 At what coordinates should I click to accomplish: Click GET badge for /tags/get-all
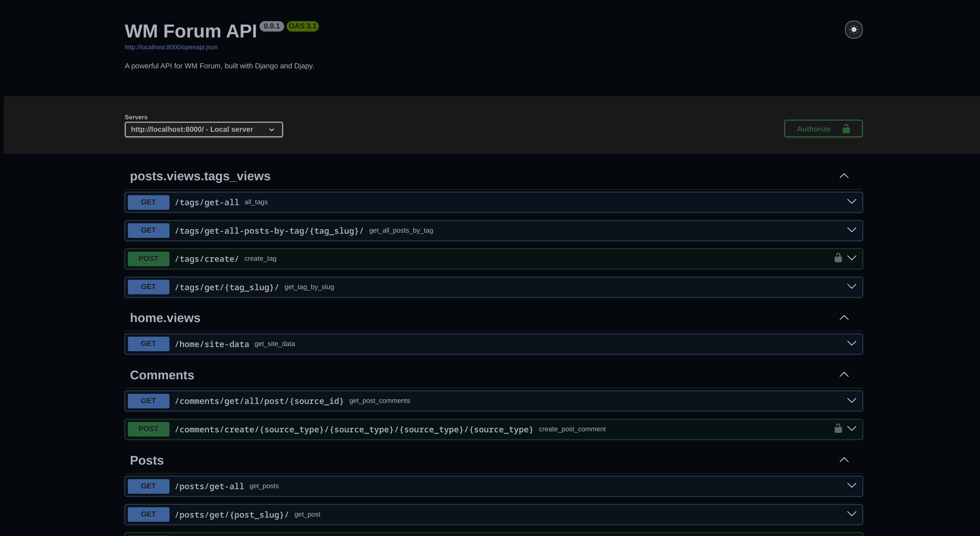pos(148,202)
